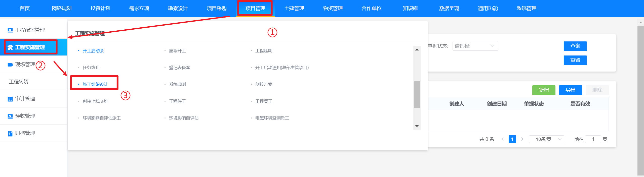Select page 1 in pagination
The width and height of the screenshot is (644, 177).
coord(512,139)
